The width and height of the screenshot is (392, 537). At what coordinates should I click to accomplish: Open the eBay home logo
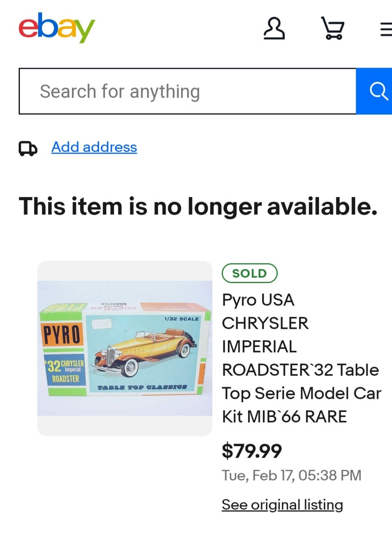57,27
